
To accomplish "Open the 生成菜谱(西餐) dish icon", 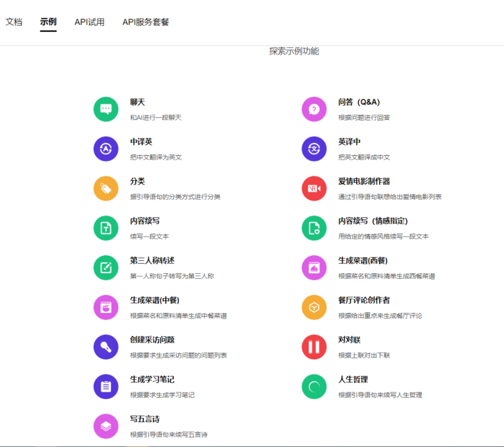I will coord(314,268).
